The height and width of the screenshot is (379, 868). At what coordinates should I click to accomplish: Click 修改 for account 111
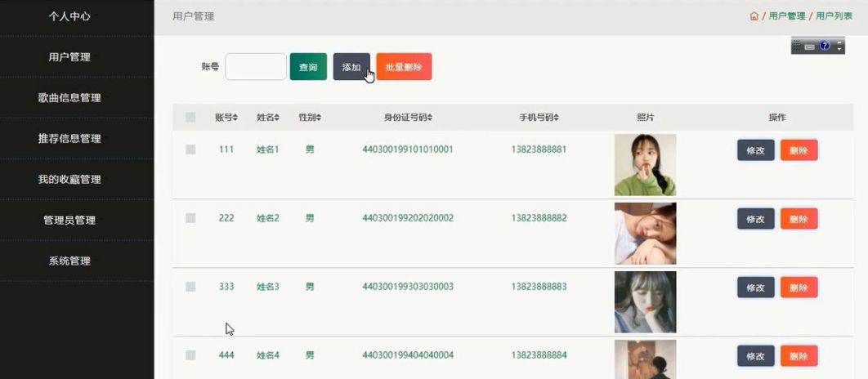click(x=756, y=150)
